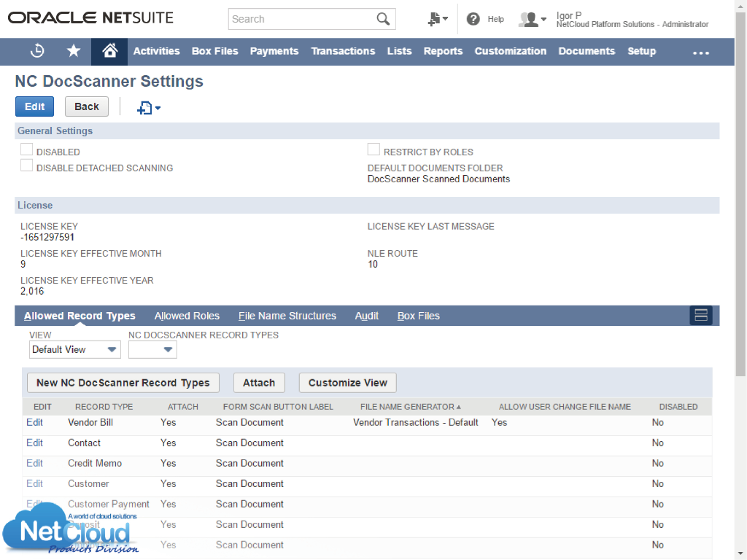Sort by Disabled column header

tap(678, 407)
